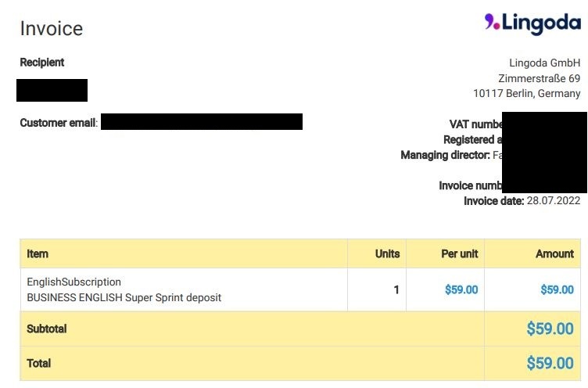Click the Invoice heading
The image size is (588, 388).
click(x=52, y=28)
